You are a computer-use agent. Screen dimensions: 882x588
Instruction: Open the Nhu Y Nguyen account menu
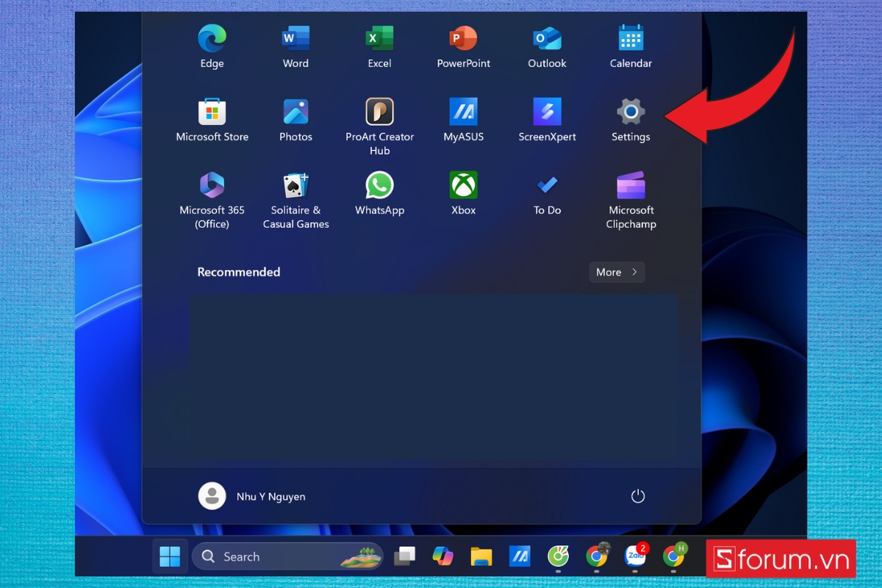252,496
